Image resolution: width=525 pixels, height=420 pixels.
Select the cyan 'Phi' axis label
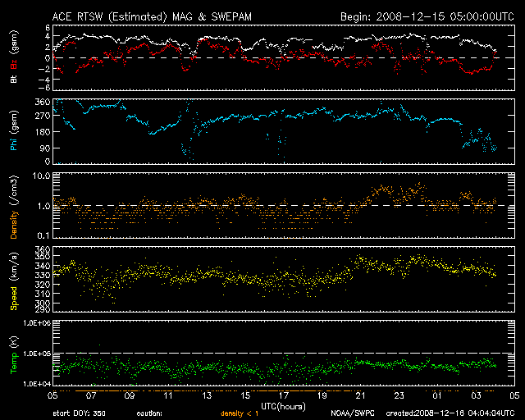tap(14, 143)
